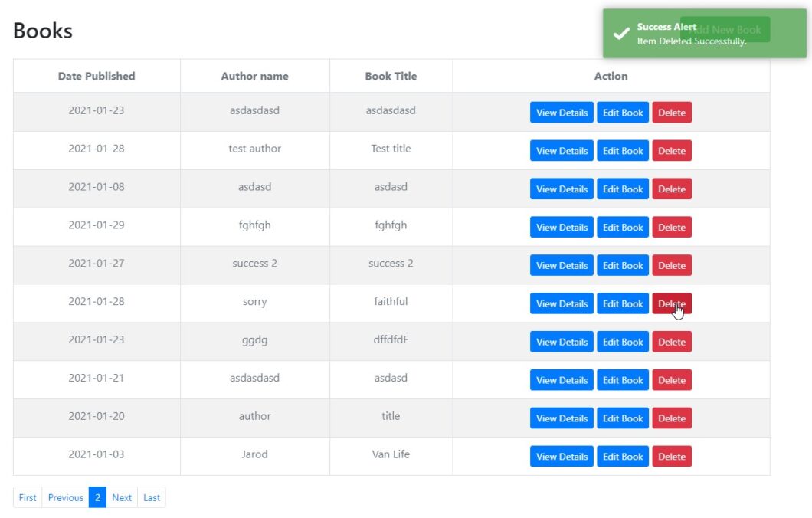This screenshot has width=812, height=518.
Task: Click the success alert checkmark icon
Action: [x=621, y=34]
